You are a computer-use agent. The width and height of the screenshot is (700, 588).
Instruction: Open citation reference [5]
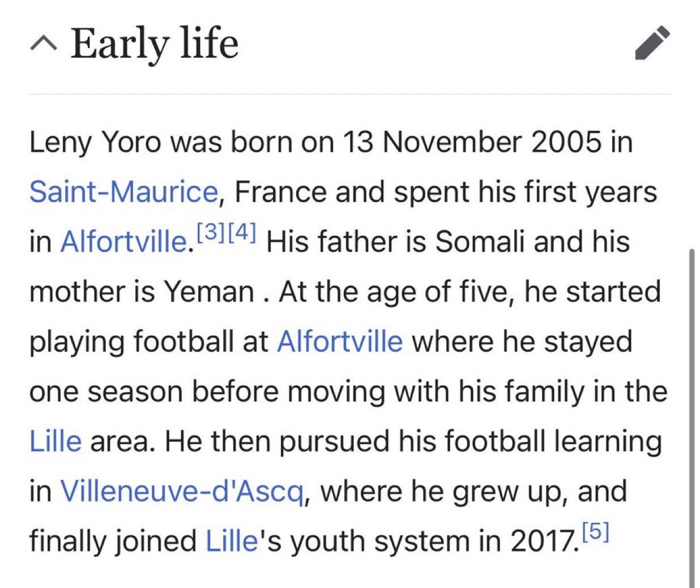pos(595,532)
